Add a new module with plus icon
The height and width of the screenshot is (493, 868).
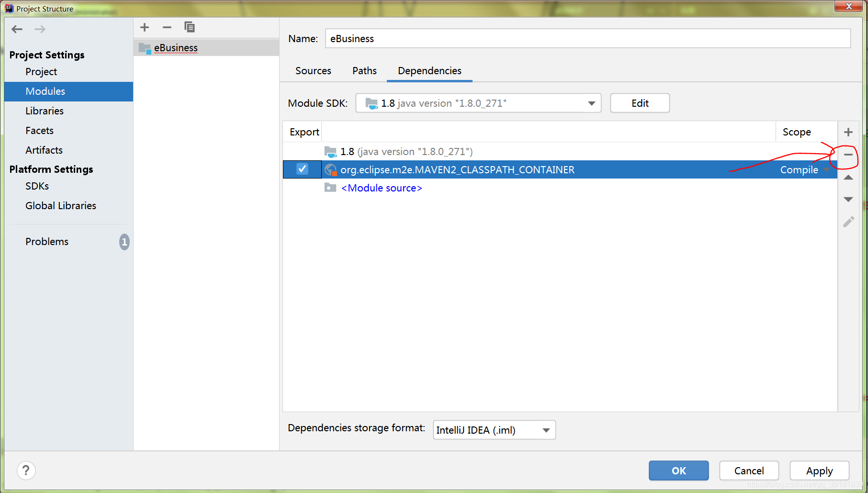point(145,27)
